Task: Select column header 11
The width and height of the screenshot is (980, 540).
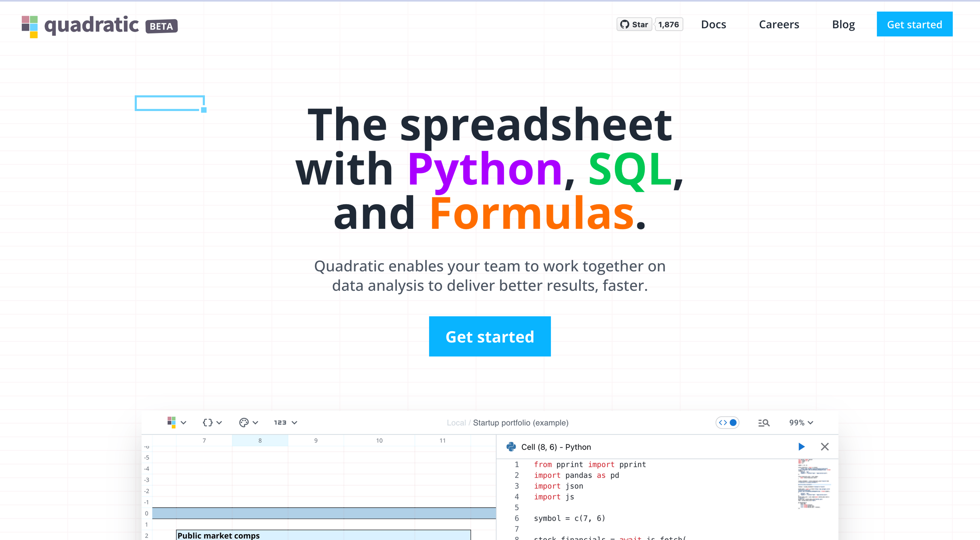Action: 443,441
